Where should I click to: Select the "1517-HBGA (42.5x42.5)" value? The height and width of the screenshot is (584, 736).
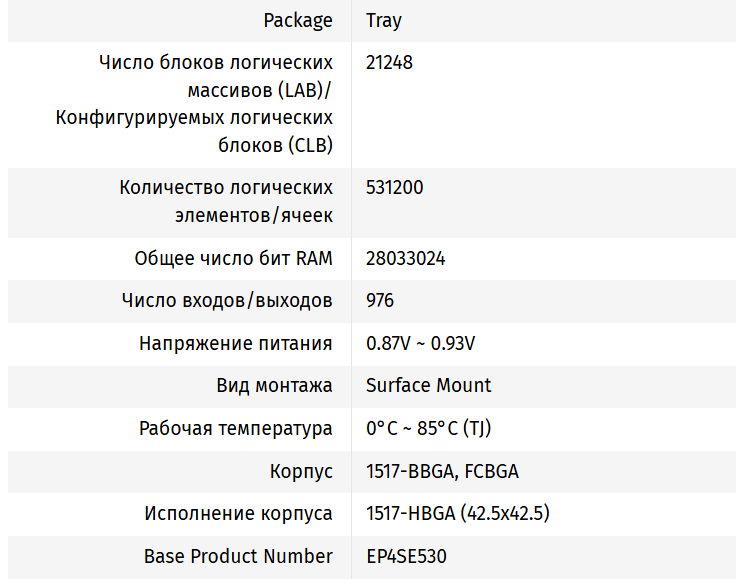click(458, 513)
